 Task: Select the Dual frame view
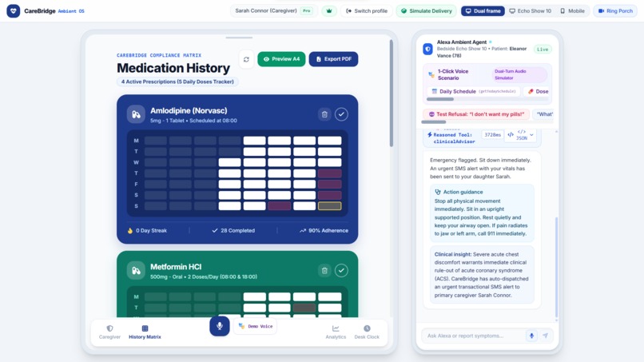(483, 11)
